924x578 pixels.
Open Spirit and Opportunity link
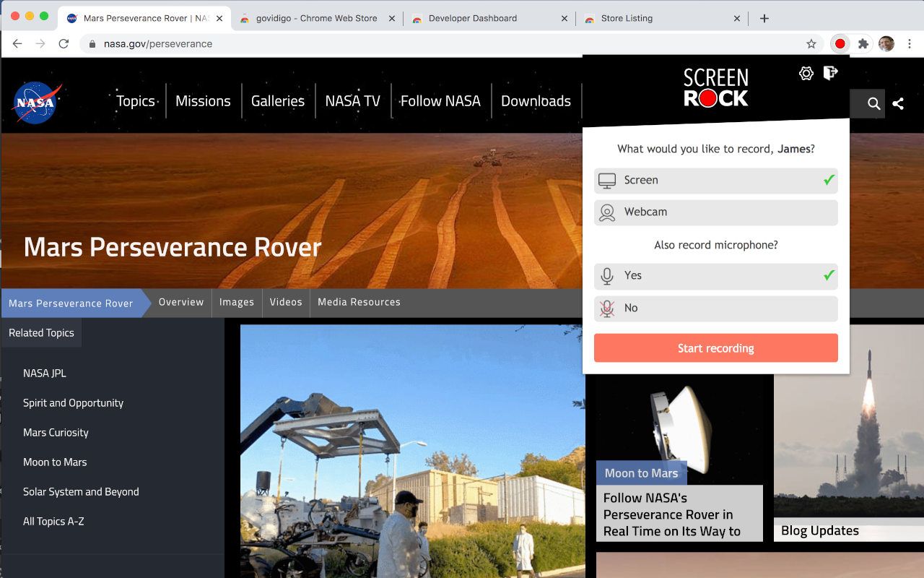(73, 403)
